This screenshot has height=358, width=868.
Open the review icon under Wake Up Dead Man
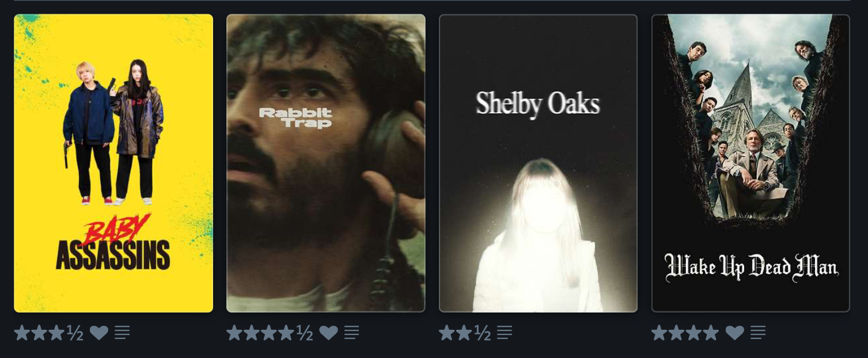click(758, 332)
